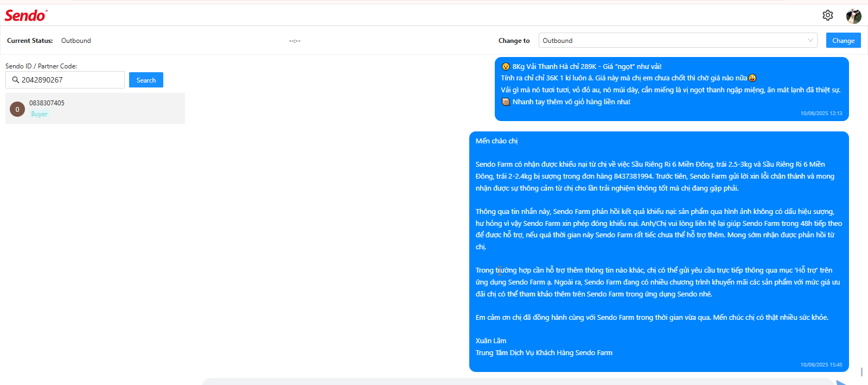The image size is (868, 385).
Task: Click the search magnifier icon in ID field
Action: [16, 80]
